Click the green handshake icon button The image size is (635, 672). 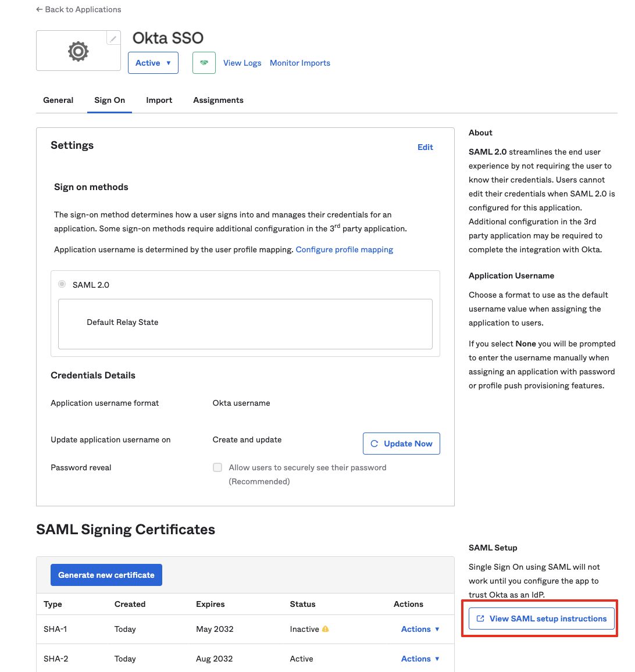(204, 63)
